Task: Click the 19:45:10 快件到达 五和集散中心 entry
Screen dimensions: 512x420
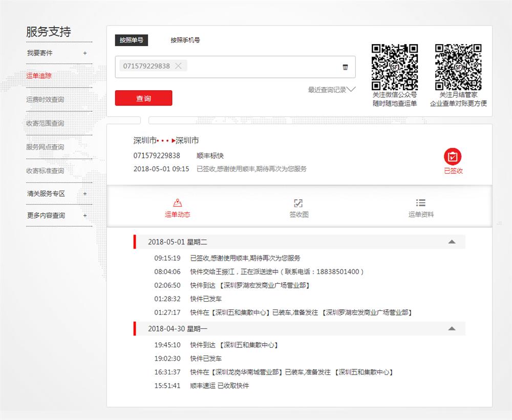Action: 216,345
